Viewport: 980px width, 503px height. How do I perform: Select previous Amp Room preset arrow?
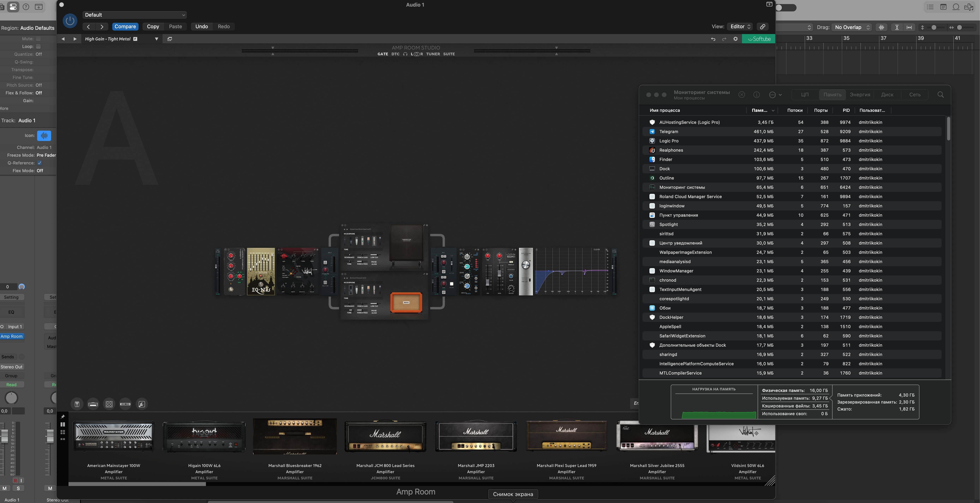pyautogui.click(x=63, y=39)
